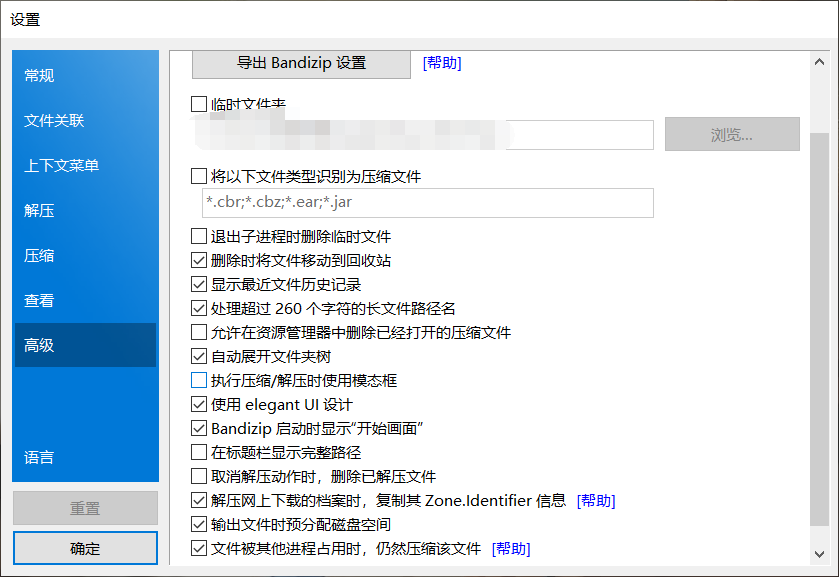Toggle the Zone.Identifier 信息 checkbox

coord(199,500)
